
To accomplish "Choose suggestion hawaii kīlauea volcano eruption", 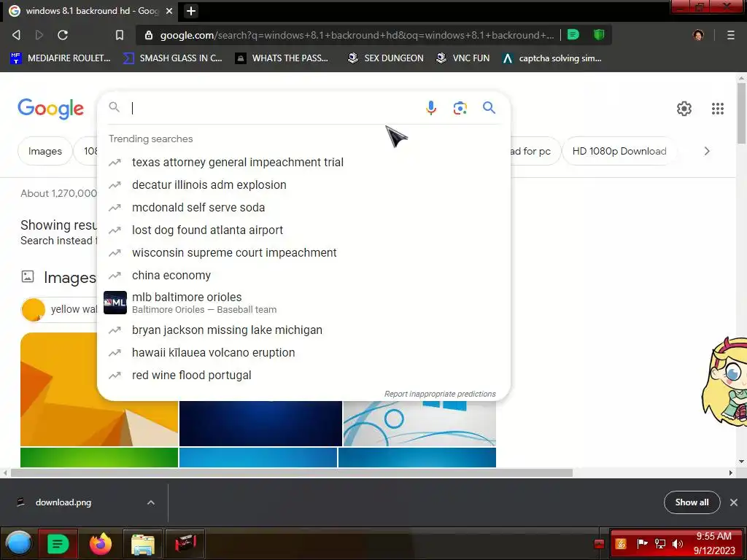I will pyautogui.click(x=303, y=353).
